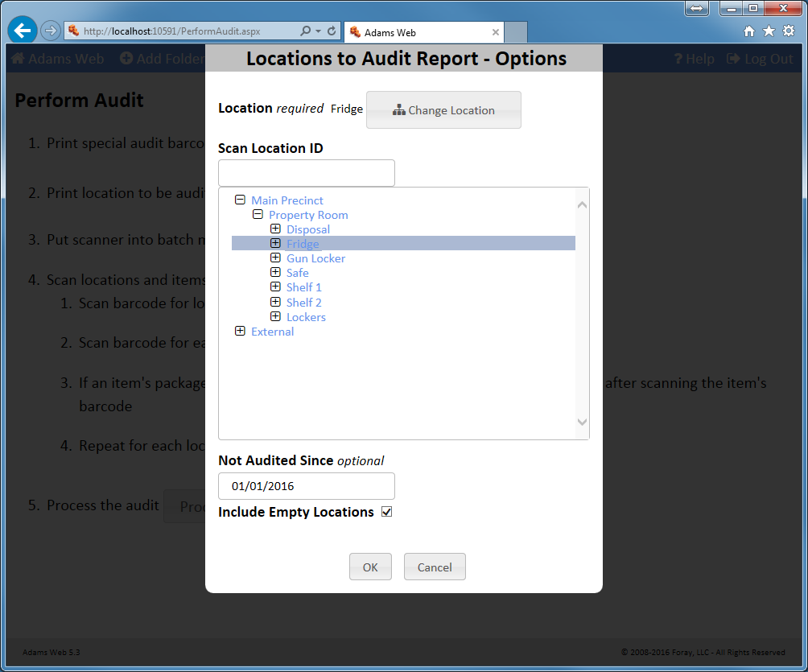808x672 pixels.
Task: Collapse the Property Room tree node
Action: tap(258, 215)
